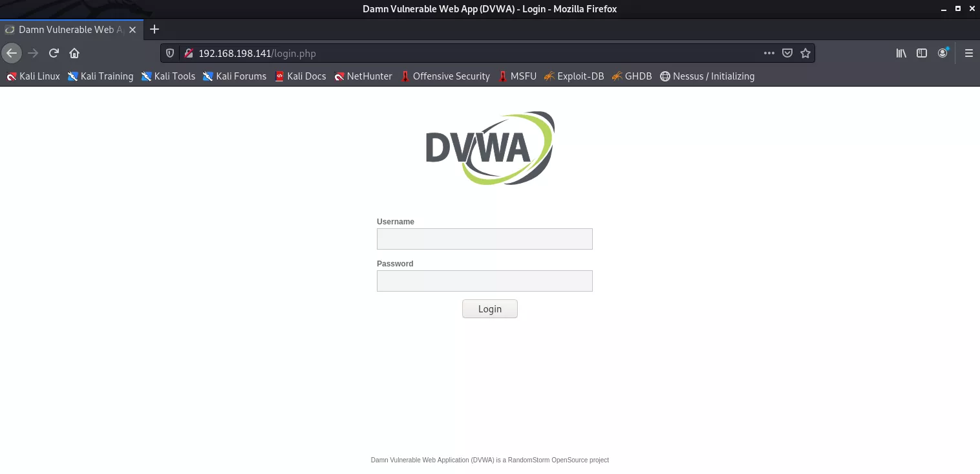
Task: Click the address bar URL
Action: (x=257, y=54)
